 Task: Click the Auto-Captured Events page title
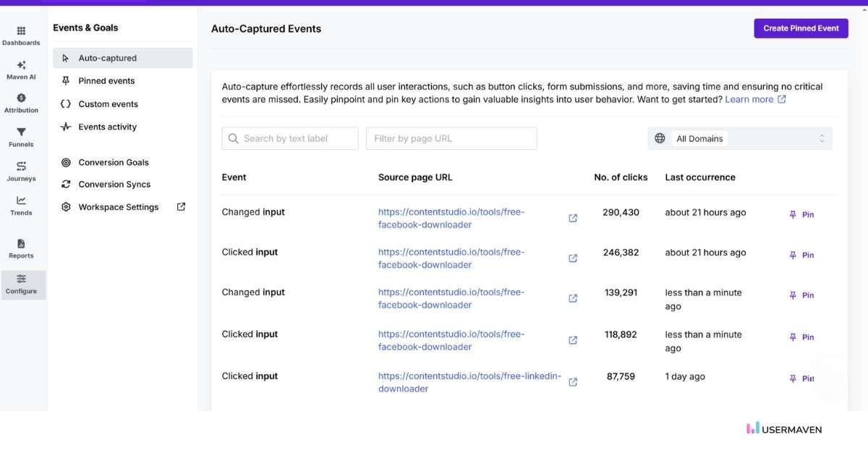pos(266,29)
